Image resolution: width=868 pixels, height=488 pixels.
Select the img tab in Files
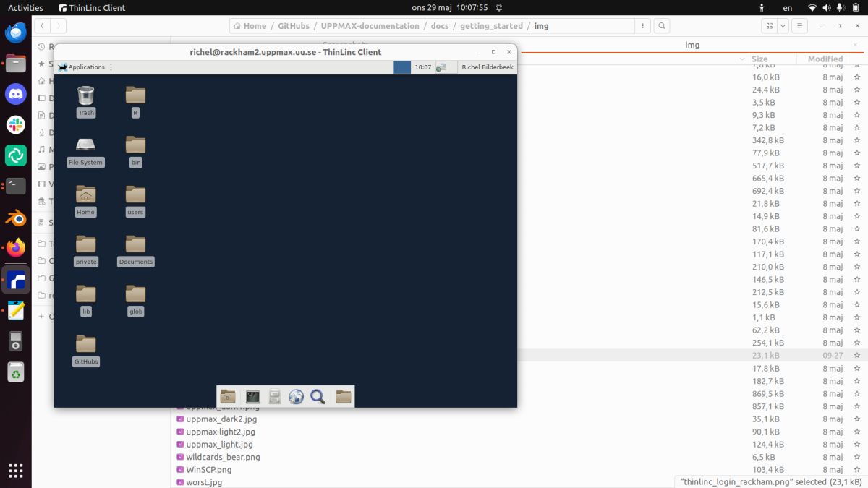click(x=692, y=45)
